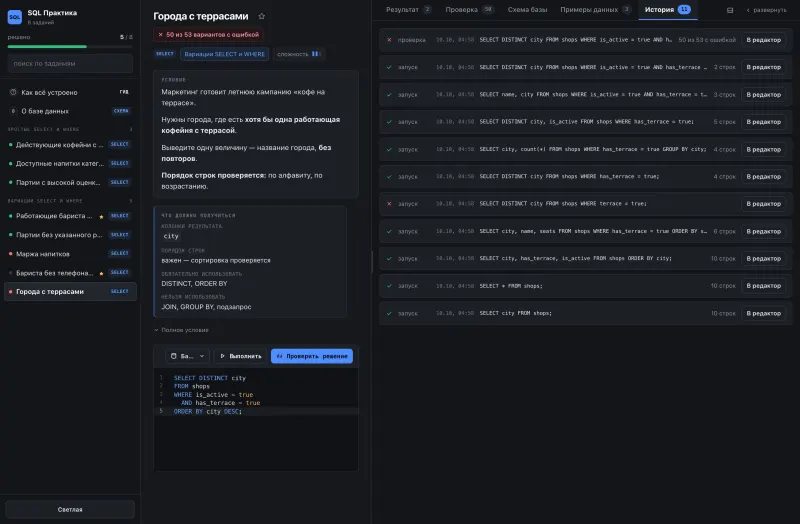
Task: Click the Вариации SELECT и WHERE tag
Action: (224, 54)
